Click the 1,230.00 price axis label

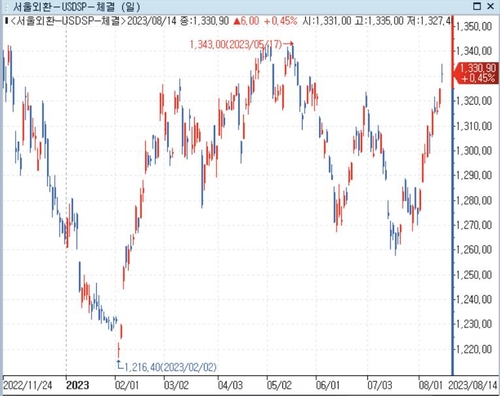click(474, 324)
